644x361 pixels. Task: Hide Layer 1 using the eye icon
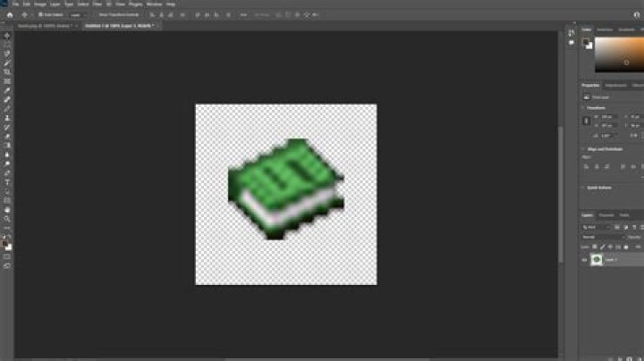pos(584,260)
